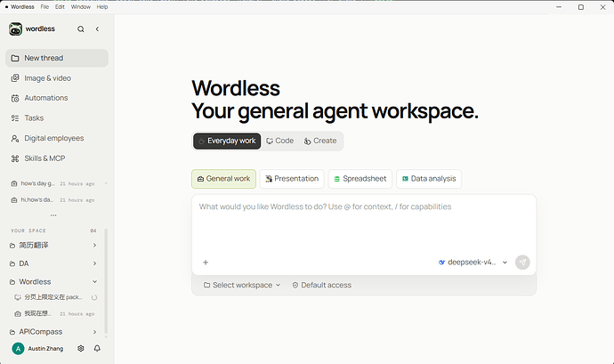Screen dimensions: 614x364
Task: Open the File menu
Action: coord(44,7)
